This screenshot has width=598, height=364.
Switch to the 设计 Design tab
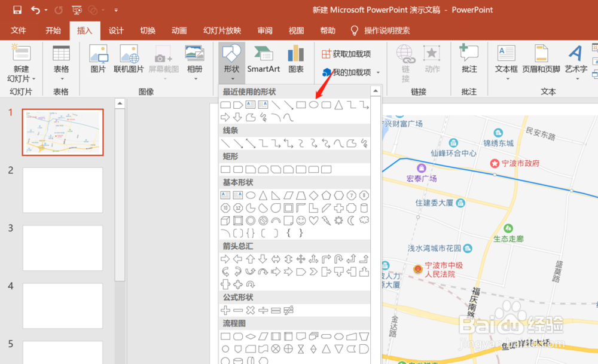pyautogui.click(x=116, y=30)
